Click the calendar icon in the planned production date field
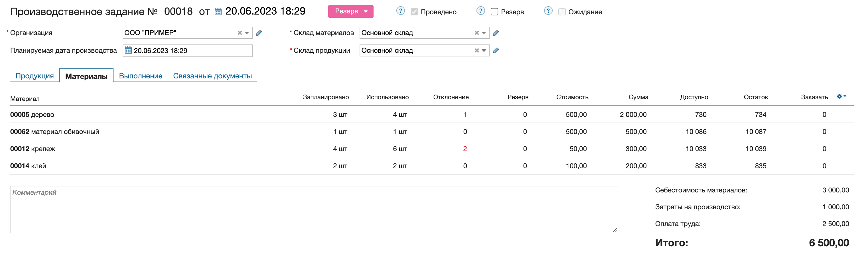The width and height of the screenshot is (868, 256). coord(128,50)
